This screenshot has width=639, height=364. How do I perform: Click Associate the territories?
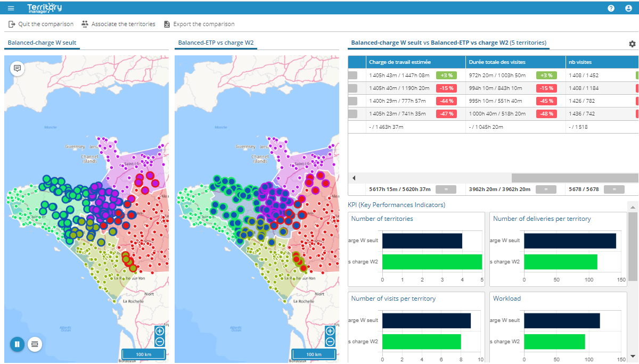click(118, 24)
